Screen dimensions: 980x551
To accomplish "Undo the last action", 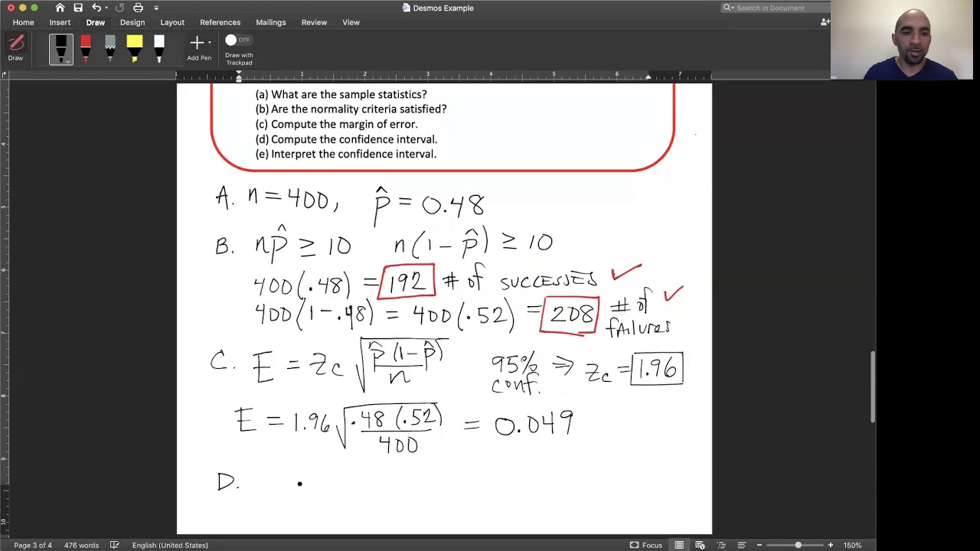I will coord(96,8).
